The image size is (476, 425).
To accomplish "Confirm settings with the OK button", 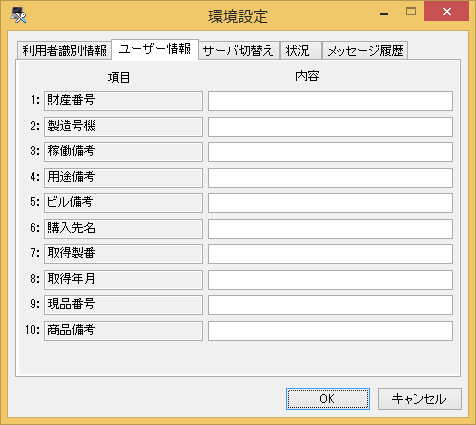I will point(328,399).
